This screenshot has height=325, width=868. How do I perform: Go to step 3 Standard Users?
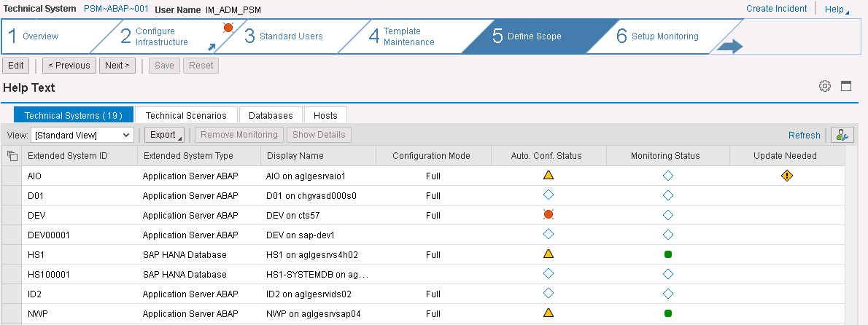[x=290, y=36]
